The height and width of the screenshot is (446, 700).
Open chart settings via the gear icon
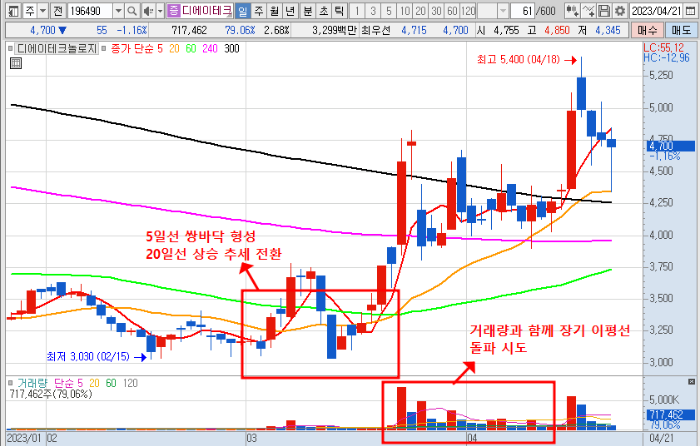click(x=620, y=11)
